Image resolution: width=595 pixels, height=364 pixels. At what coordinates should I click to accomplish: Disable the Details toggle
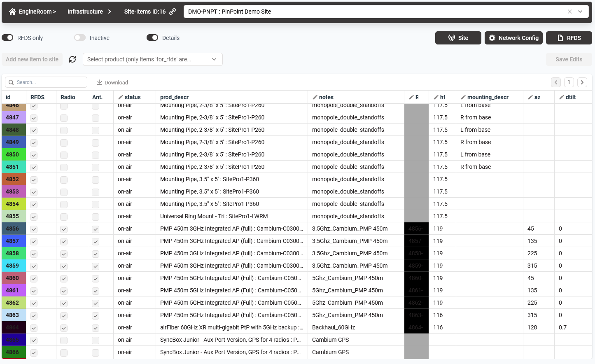152,38
